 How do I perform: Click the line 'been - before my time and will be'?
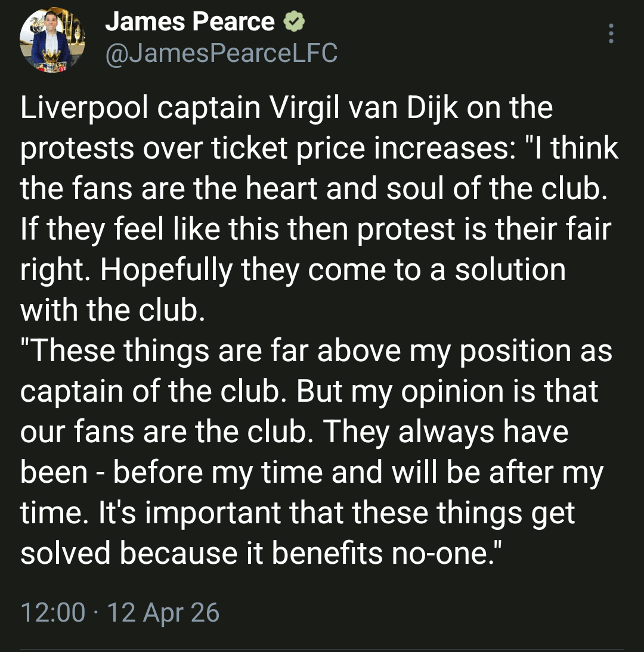coord(312,473)
